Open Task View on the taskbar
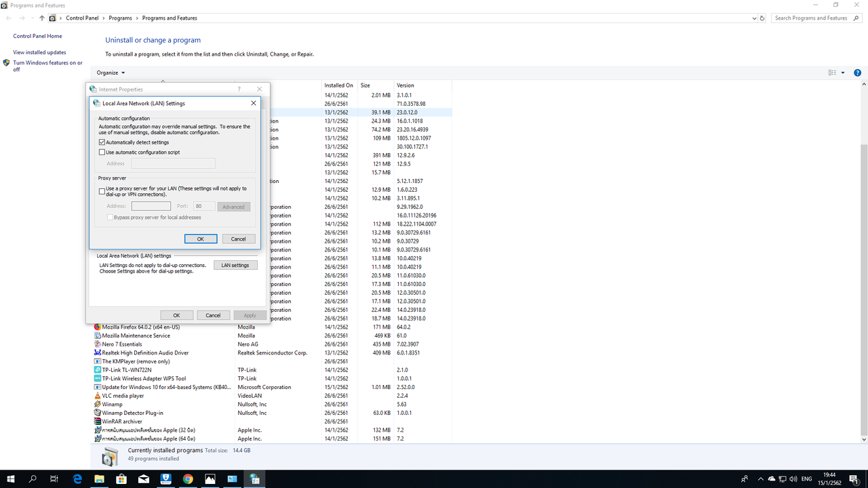 (54, 479)
